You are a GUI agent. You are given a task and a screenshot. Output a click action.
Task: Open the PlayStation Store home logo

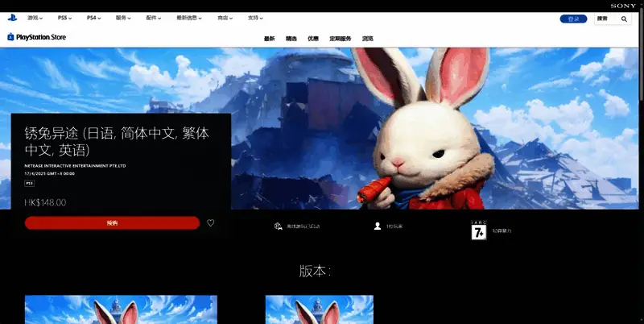tap(37, 37)
